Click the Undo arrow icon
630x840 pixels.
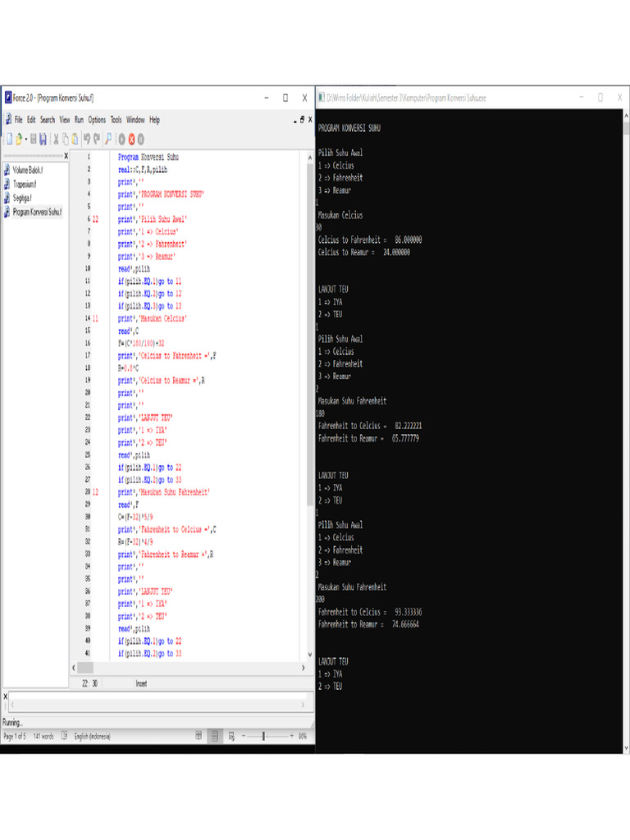(x=87, y=139)
